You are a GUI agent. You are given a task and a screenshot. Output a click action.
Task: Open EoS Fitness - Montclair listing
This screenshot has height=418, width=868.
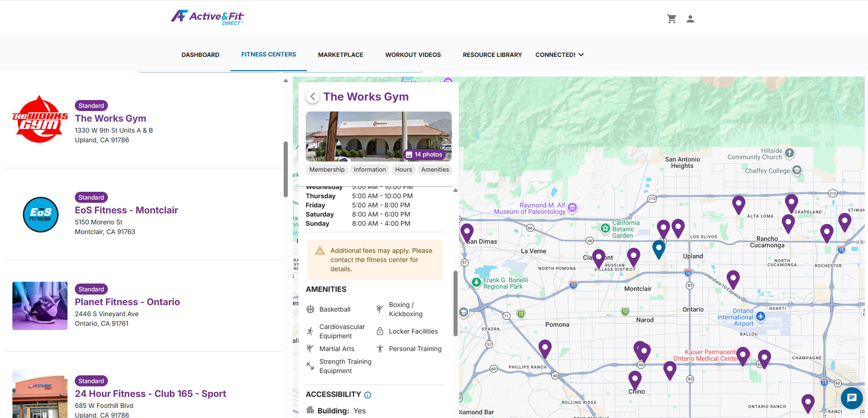coord(126,210)
